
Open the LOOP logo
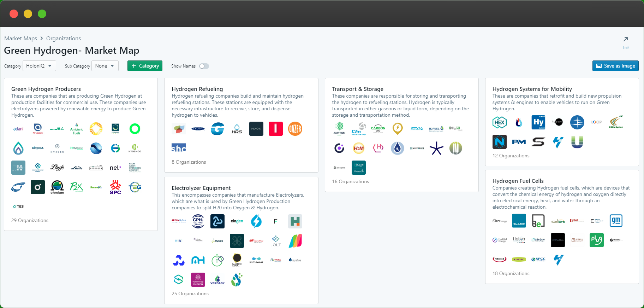coord(597,122)
